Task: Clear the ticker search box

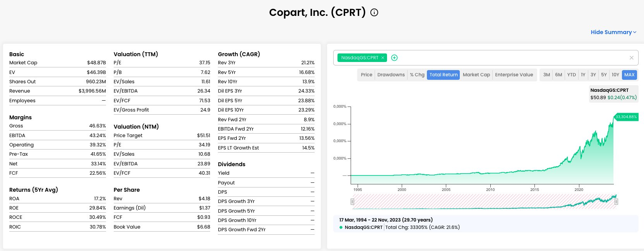Action: (x=632, y=58)
